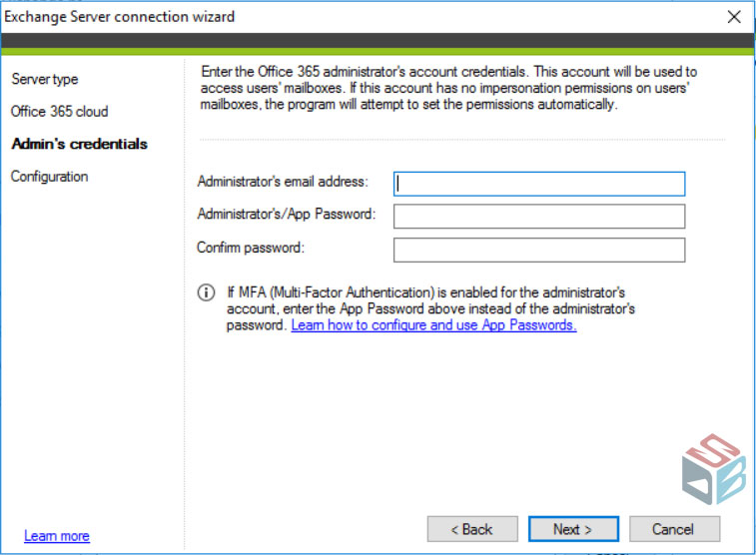This screenshot has width=756, height=555.
Task: Click the Administrator's/App Password field
Action: 539,217
